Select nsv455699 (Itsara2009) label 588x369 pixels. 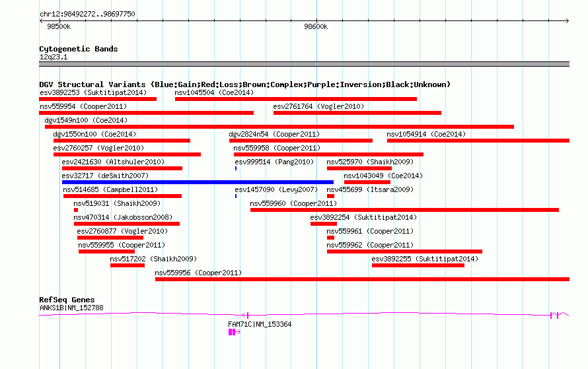(370, 189)
